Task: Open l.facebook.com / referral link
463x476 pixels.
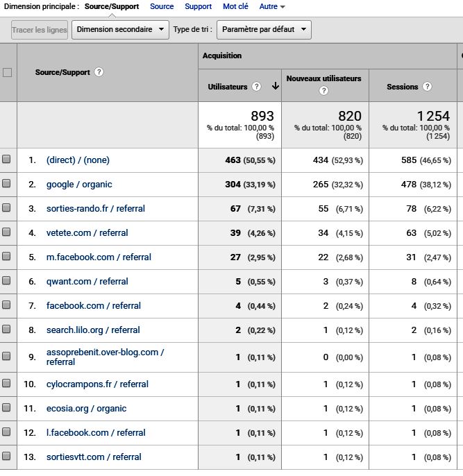Action: point(96,432)
